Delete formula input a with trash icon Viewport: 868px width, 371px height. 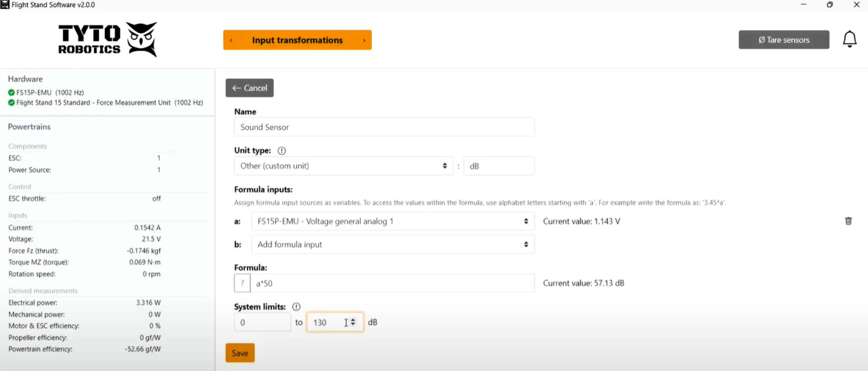(x=848, y=221)
